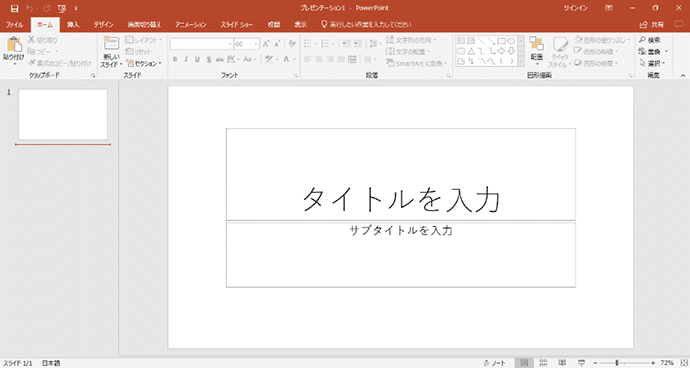Toggle Bold formatting button

[x=175, y=59]
